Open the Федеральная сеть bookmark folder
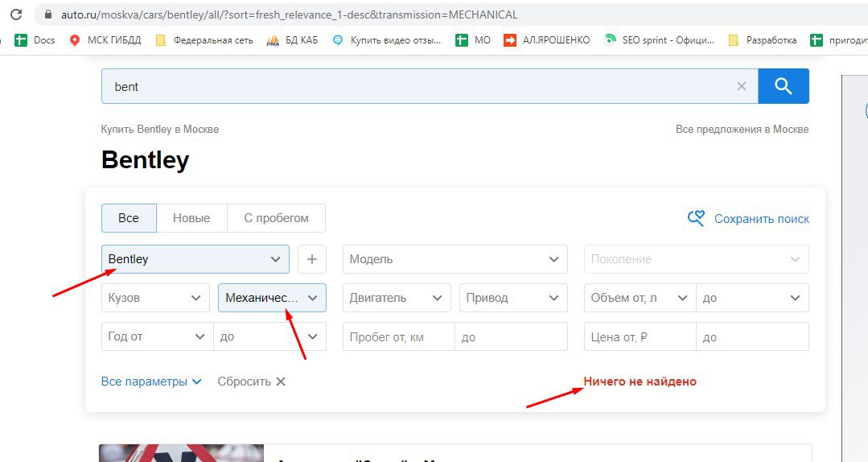Viewport: 868px width, 462px height. click(x=204, y=40)
